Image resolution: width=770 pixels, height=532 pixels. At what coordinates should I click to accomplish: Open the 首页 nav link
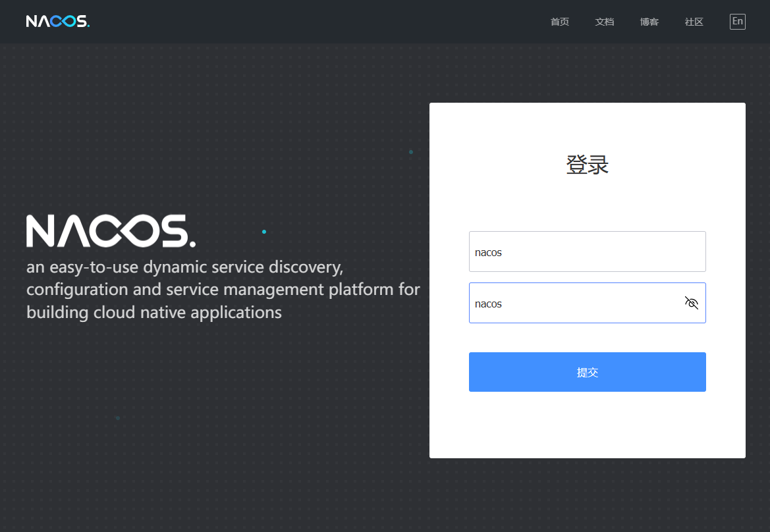(x=560, y=22)
